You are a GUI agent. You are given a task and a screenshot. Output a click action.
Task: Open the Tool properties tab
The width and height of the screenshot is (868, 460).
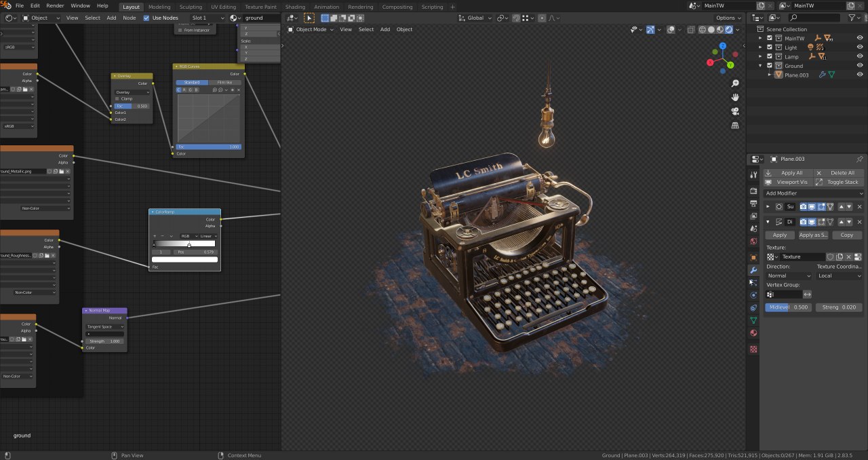(753, 174)
